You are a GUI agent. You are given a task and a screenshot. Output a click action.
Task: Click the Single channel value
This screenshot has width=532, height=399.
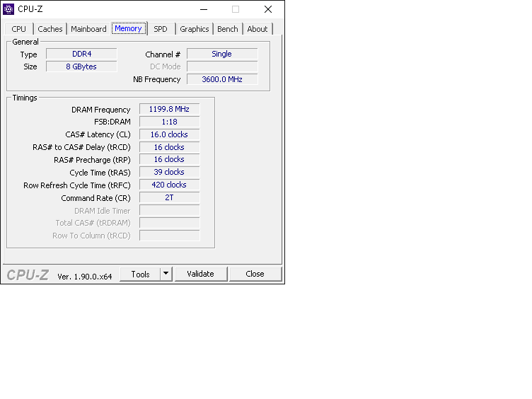[222, 54]
